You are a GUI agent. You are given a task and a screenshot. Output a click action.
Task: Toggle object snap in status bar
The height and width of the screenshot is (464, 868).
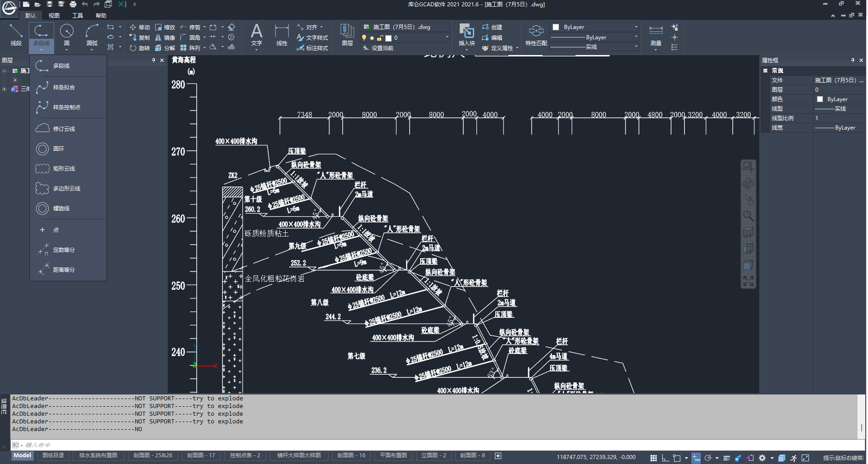tap(677, 458)
